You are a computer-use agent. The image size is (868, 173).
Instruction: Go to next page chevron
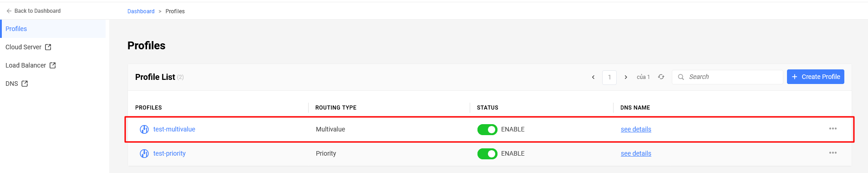(626, 77)
